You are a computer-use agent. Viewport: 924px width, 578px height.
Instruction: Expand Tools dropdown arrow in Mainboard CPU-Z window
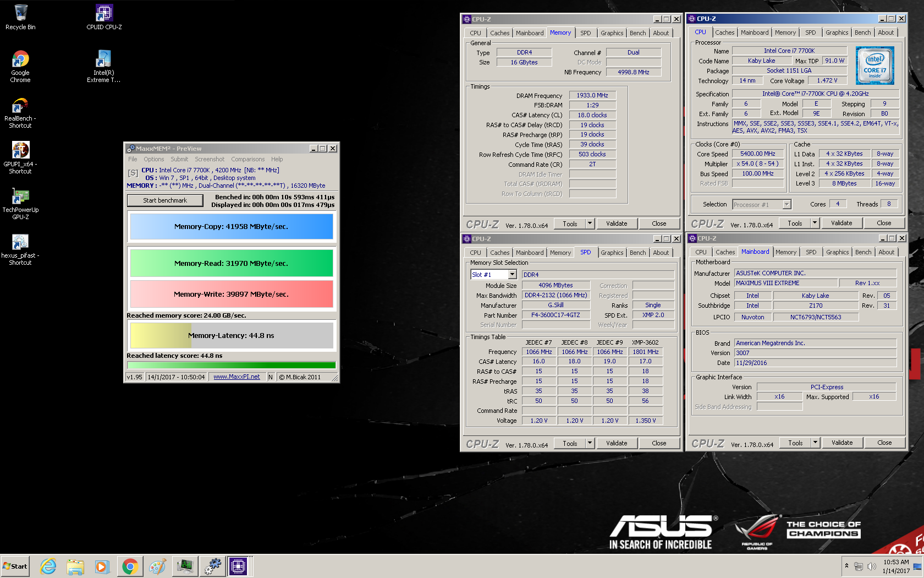coord(816,443)
